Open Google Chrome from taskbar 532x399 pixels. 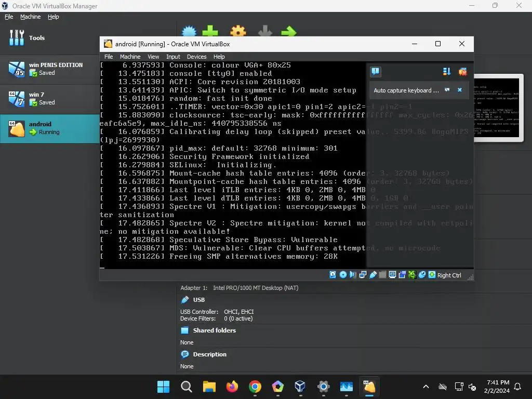[255, 387]
